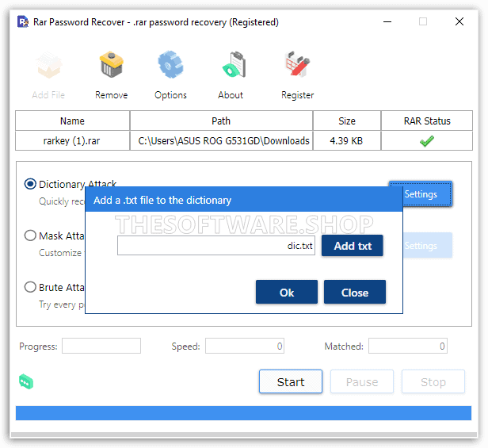Click the app logo in title bar
This screenshot has width=488, height=448.
pos(24,22)
